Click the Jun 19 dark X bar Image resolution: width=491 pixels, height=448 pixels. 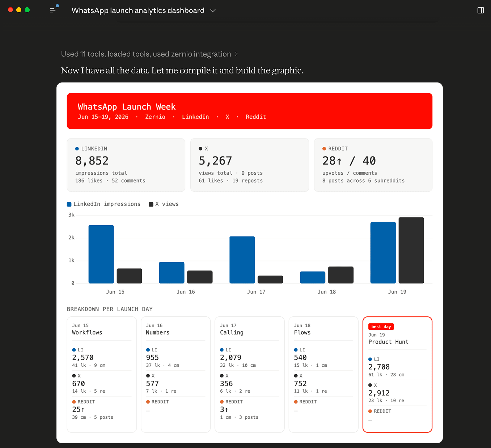[411, 250]
